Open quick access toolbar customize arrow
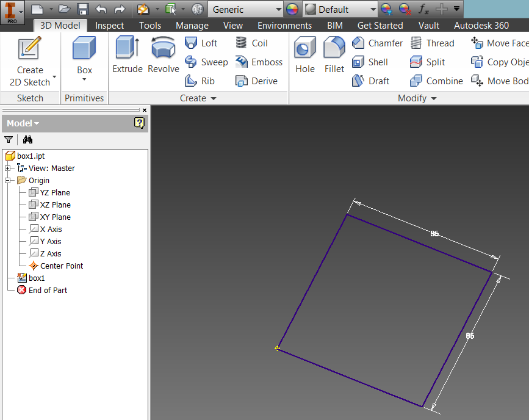This screenshot has height=420, width=529. tap(456, 9)
